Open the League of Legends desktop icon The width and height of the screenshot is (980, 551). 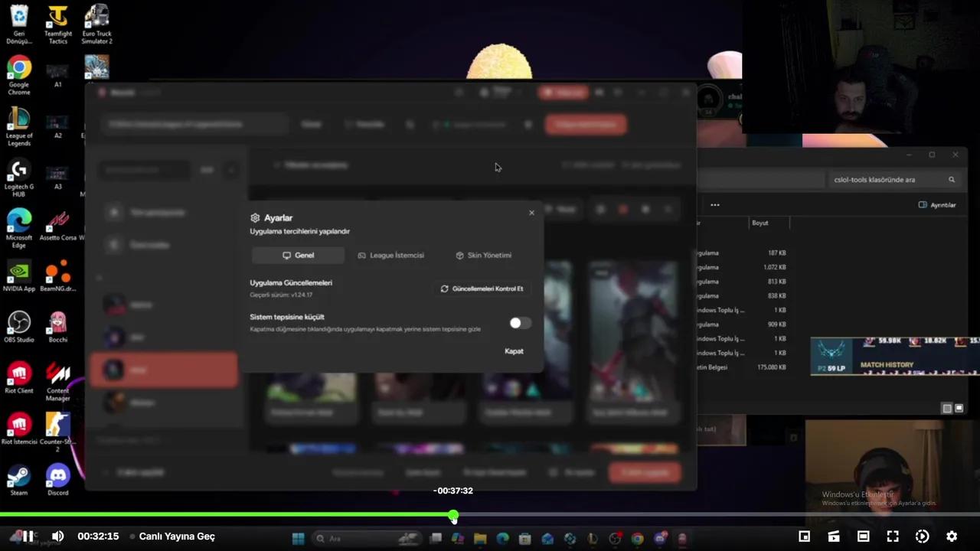(x=18, y=125)
